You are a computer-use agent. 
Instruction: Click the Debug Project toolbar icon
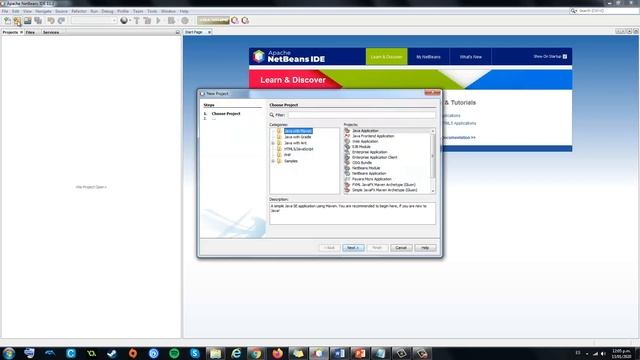coord(171,20)
